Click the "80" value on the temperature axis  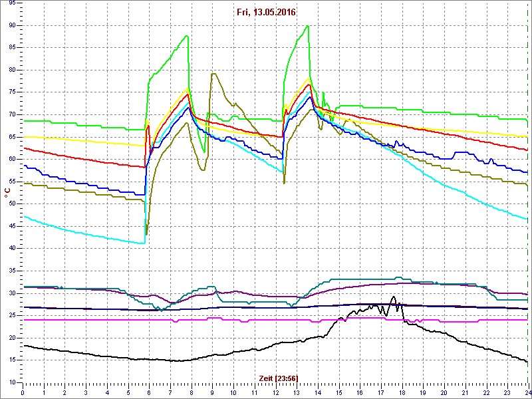12,70
